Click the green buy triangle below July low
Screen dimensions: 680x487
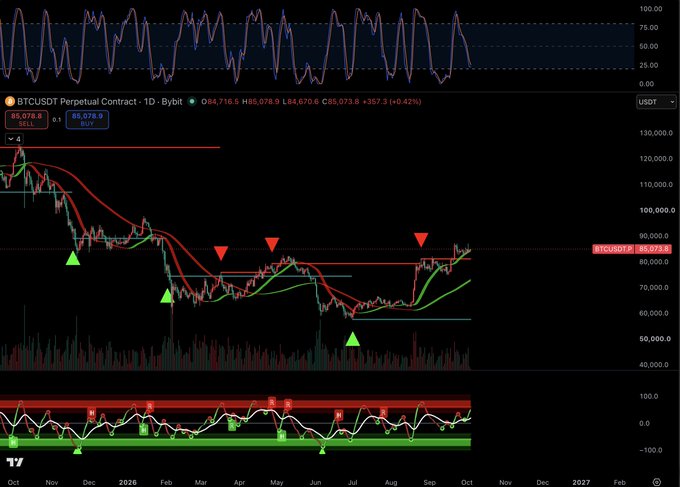coord(353,339)
